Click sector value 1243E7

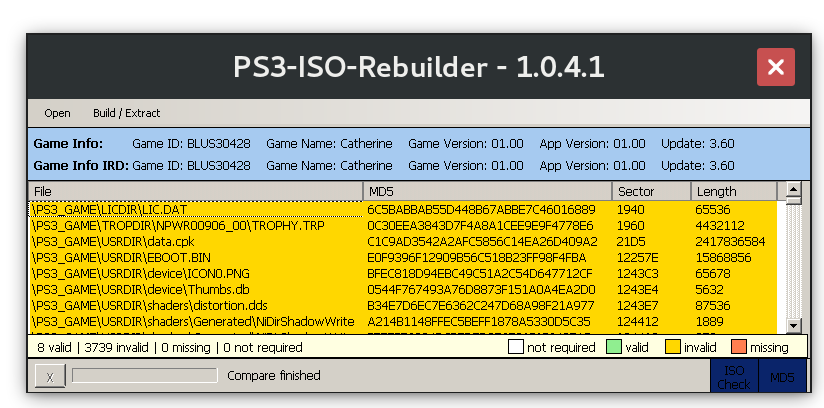tap(637, 305)
